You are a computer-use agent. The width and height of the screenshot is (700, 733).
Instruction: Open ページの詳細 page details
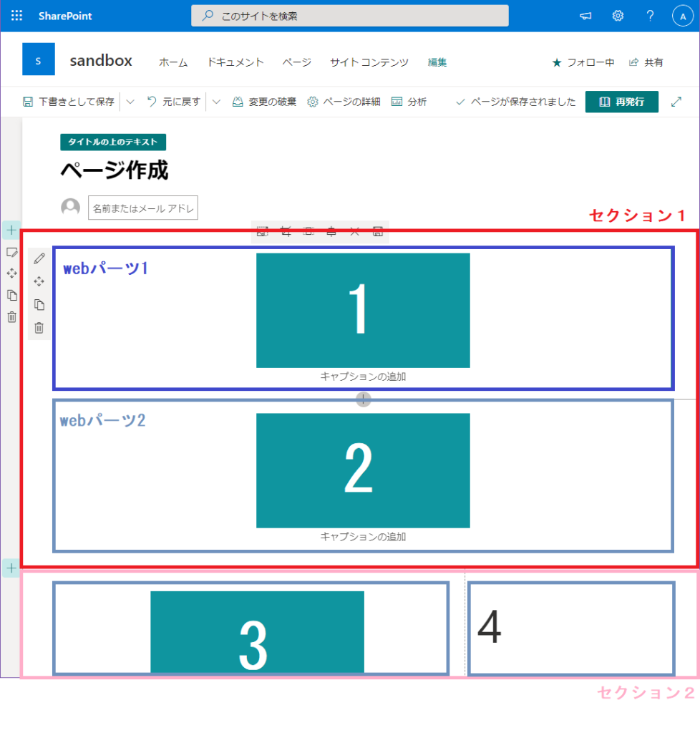point(344,102)
